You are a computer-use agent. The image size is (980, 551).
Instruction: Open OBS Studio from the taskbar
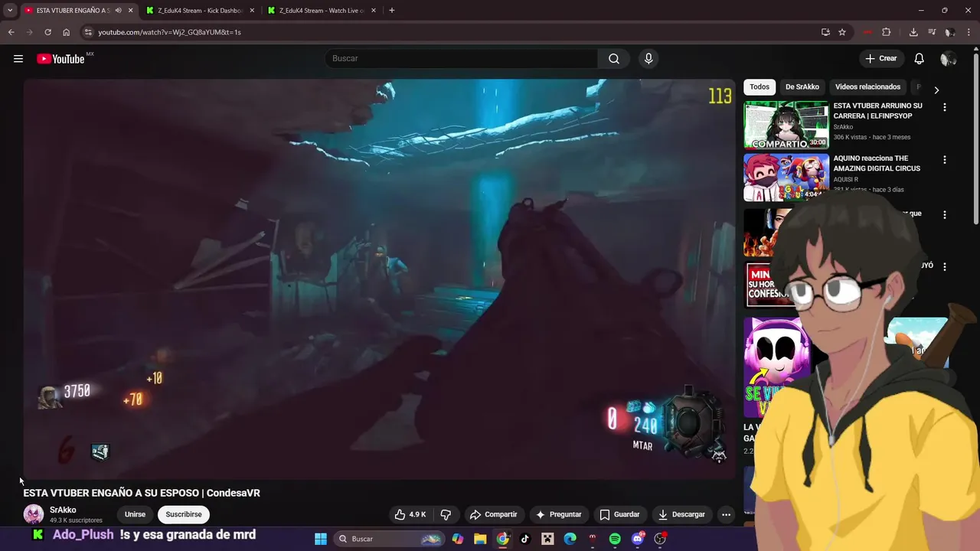[x=660, y=539]
